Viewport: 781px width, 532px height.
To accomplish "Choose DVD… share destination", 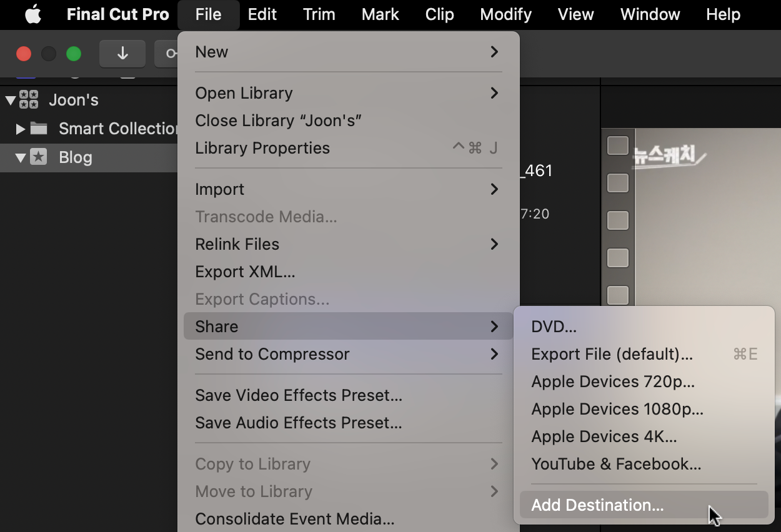I will coord(644,327).
